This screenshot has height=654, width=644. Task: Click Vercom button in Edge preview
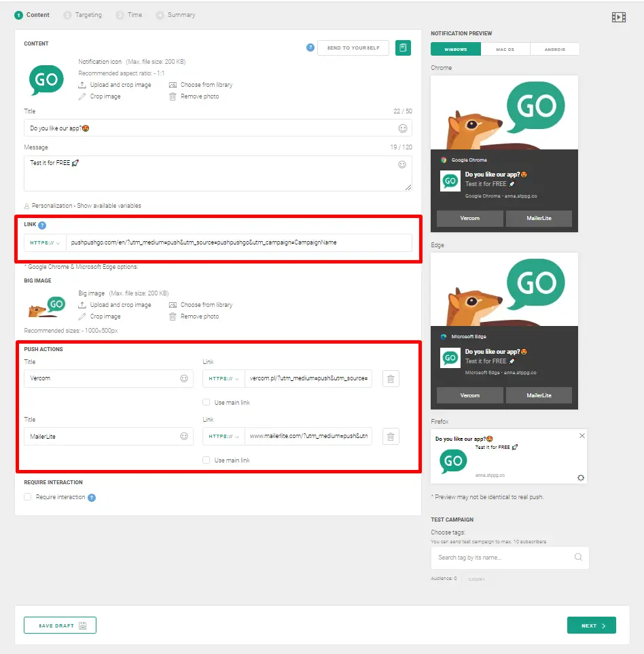469,395
